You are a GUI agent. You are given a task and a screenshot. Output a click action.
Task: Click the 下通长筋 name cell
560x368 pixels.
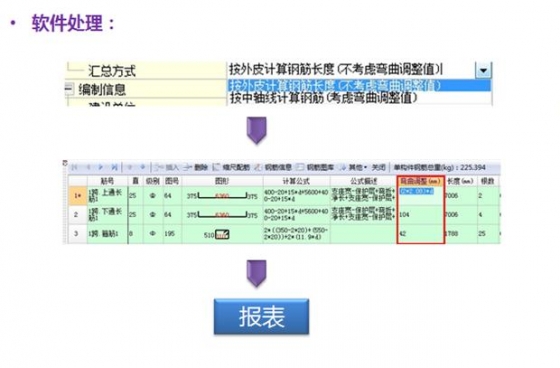107,215
